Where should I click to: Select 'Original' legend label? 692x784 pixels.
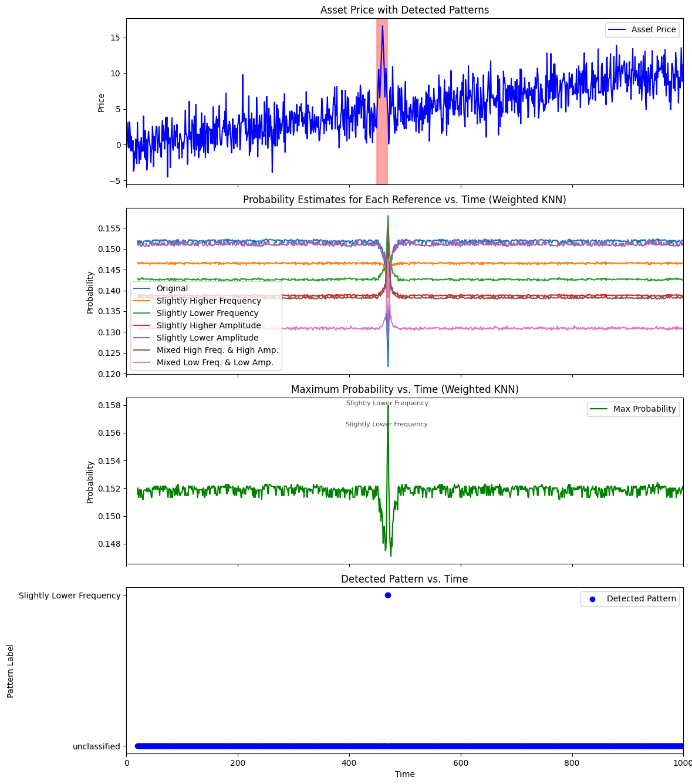(172, 288)
